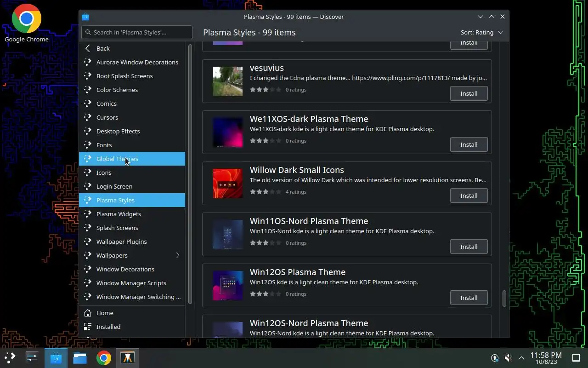Install Willow Dark Small Icons
The width and height of the screenshot is (588, 368).
coord(469,195)
